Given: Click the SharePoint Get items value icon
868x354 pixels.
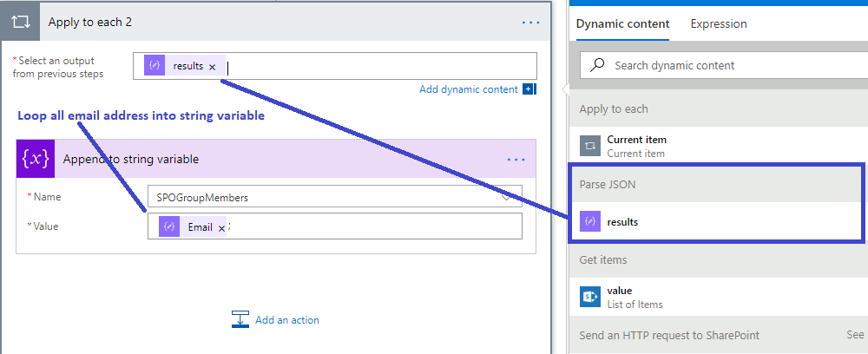Looking at the screenshot, I should pyautogui.click(x=590, y=297).
